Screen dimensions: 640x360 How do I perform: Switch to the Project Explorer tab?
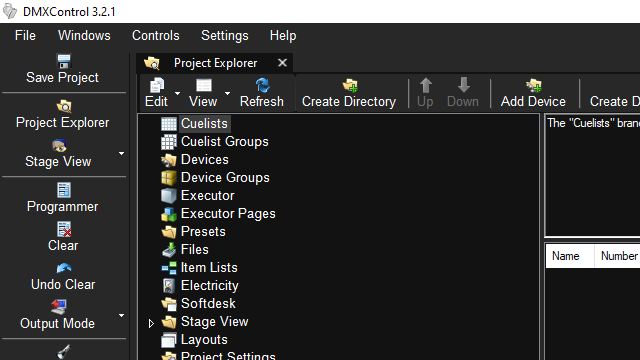click(x=216, y=63)
